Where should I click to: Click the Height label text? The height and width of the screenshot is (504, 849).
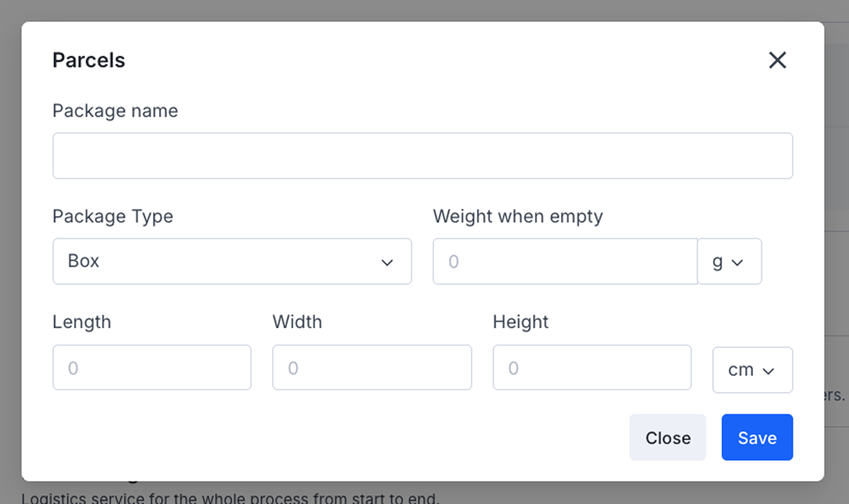click(521, 322)
